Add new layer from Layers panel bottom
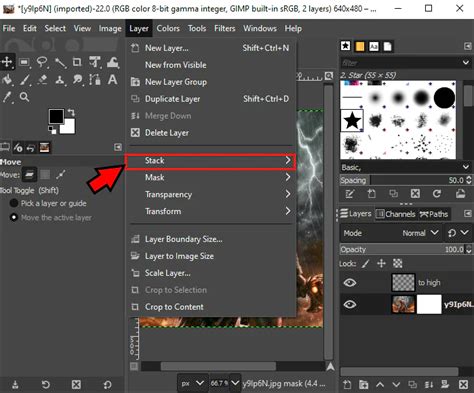474x393 pixels. point(347,385)
